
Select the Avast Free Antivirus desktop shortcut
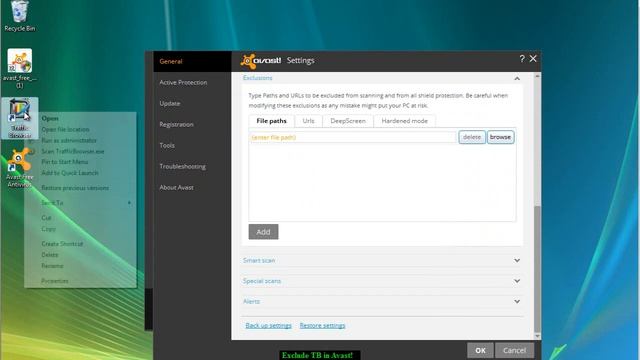click(x=20, y=169)
